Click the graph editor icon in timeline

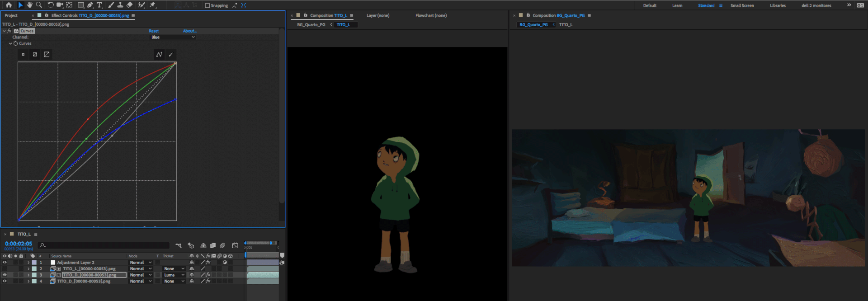point(235,245)
